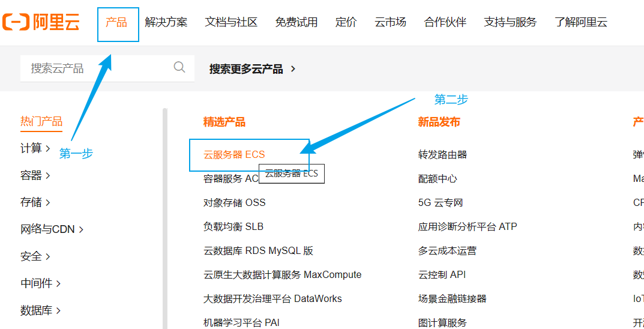Image resolution: width=644 pixels, height=329 pixels.
Task: Expand the 网络与CDN category
Action: tap(52, 229)
